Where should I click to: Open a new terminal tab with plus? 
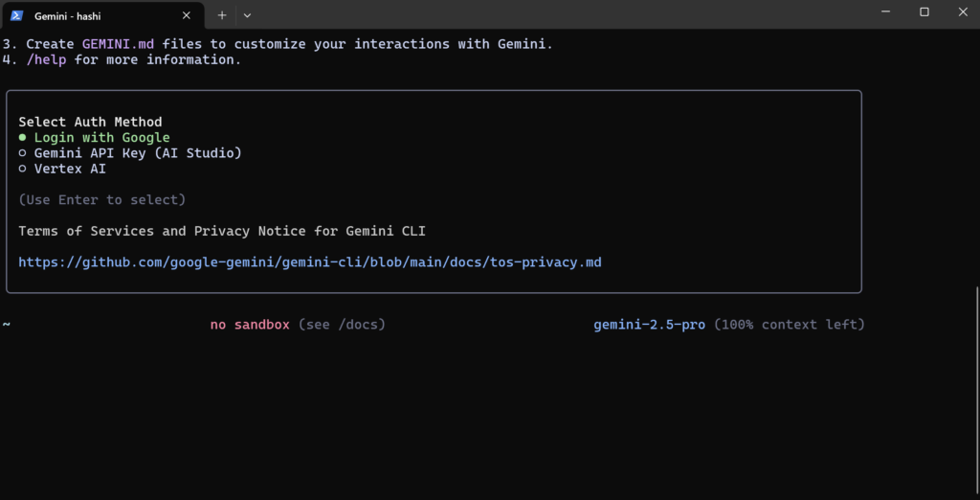coord(222,15)
